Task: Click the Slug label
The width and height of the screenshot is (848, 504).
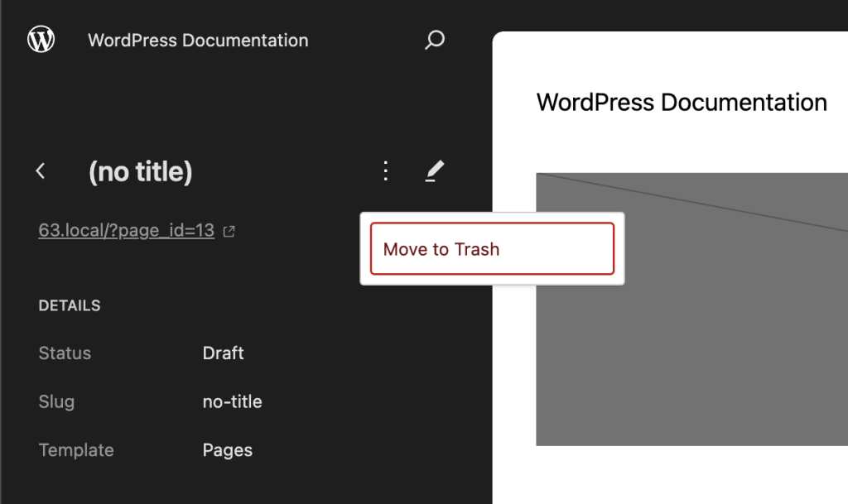Action: coord(56,401)
